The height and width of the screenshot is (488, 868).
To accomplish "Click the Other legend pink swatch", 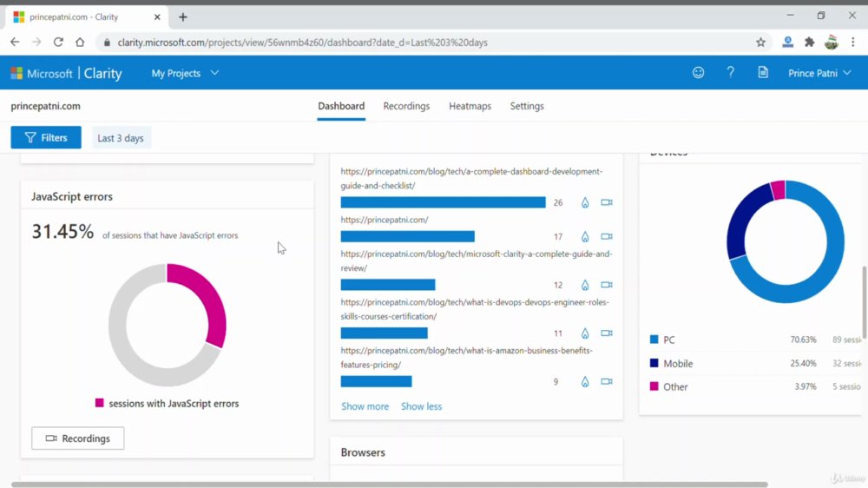I will click(654, 386).
